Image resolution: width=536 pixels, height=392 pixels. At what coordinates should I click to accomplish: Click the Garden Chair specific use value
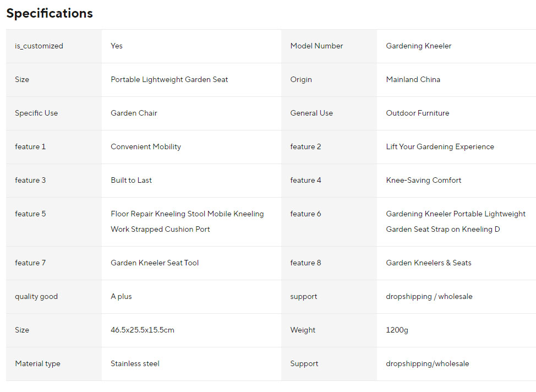134,113
